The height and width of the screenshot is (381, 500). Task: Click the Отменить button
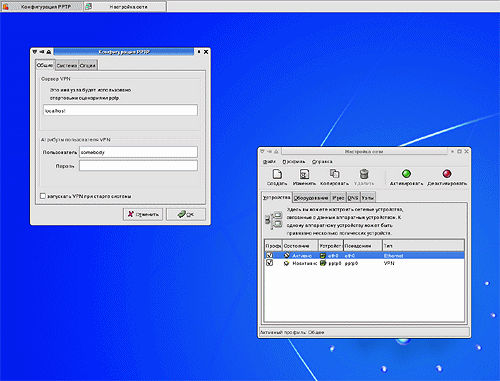[143, 214]
